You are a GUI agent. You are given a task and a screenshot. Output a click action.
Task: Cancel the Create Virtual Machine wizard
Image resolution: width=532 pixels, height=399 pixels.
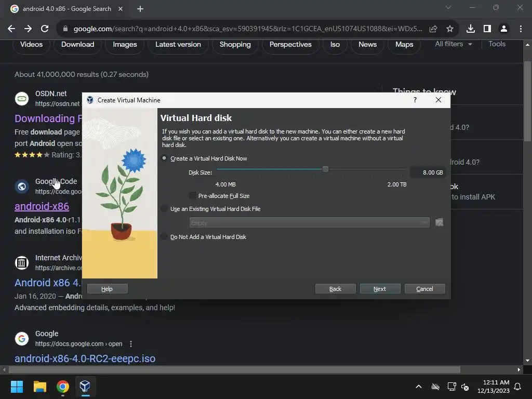point(424,289)
